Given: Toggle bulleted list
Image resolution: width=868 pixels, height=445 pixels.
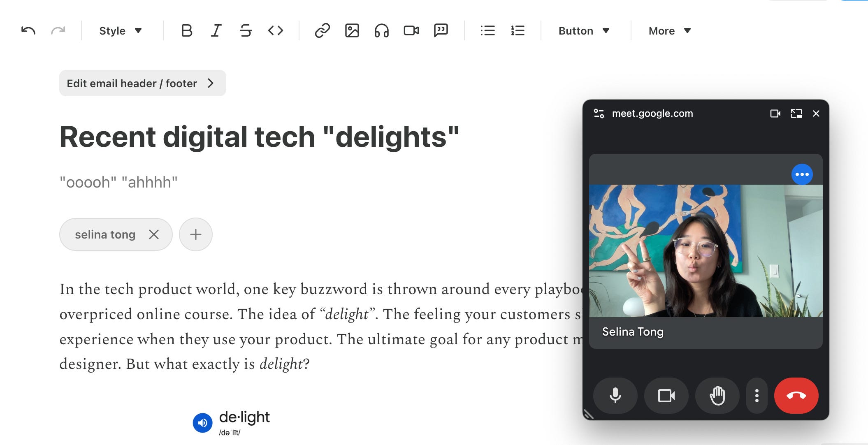Looking at the screenshot, I should [487, 31].
